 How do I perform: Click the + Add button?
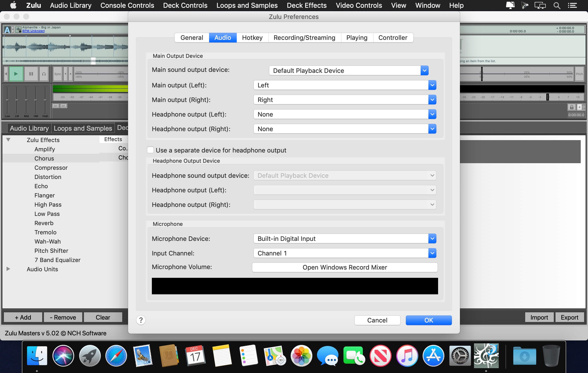coord(23,317)
